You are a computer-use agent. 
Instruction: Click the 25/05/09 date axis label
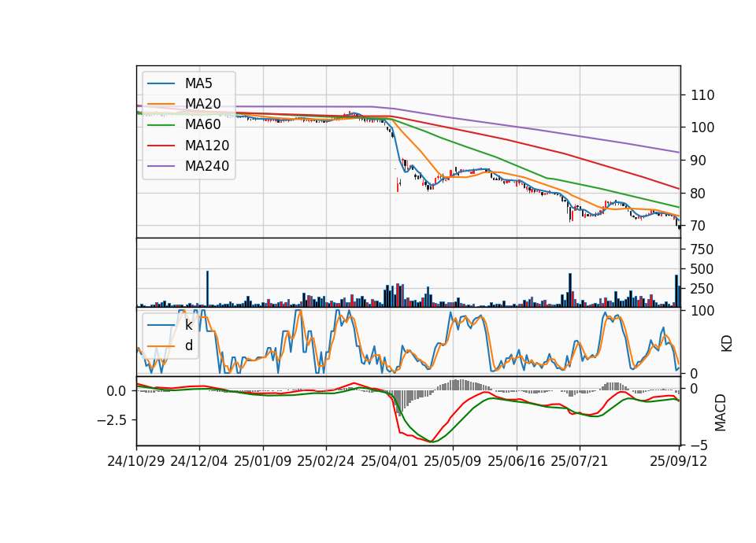(453, 462)
